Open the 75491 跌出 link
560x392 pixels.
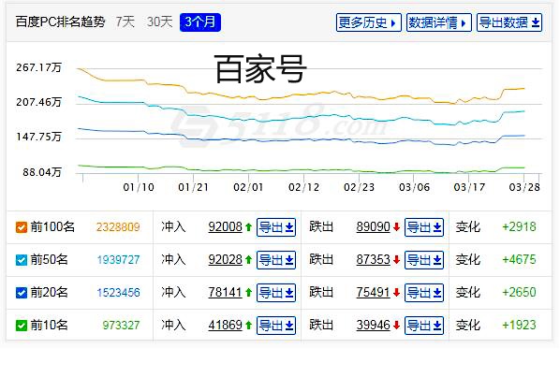(373, 293)
